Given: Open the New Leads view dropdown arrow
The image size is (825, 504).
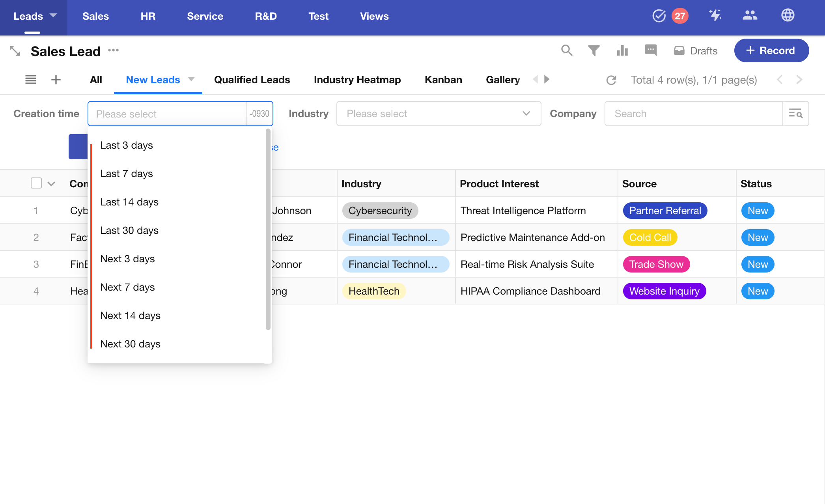Looking at the screenshot, I should point(191,79).
